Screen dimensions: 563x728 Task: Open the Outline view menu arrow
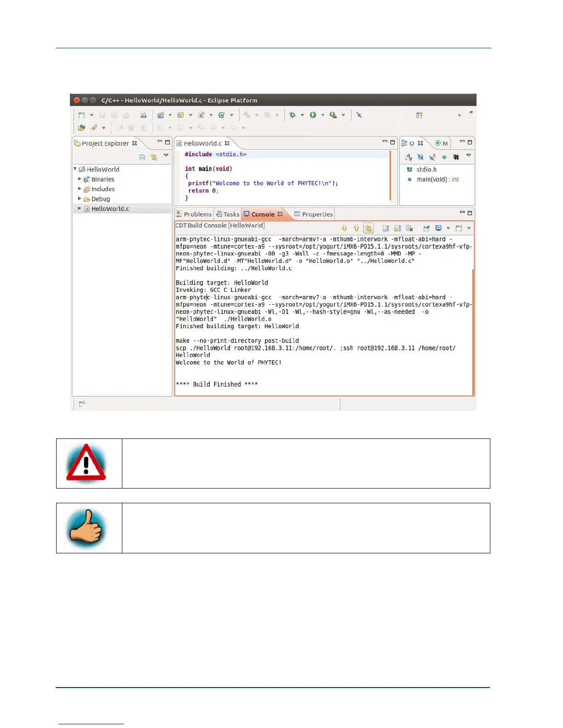coord(469,155)
